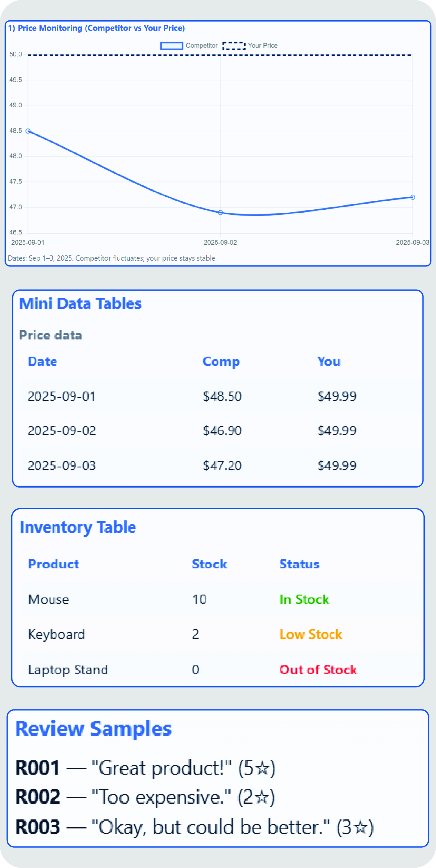Select the competitor data point for 2025-09-01
Screen dimensions: 436x868
click(28, 131)
